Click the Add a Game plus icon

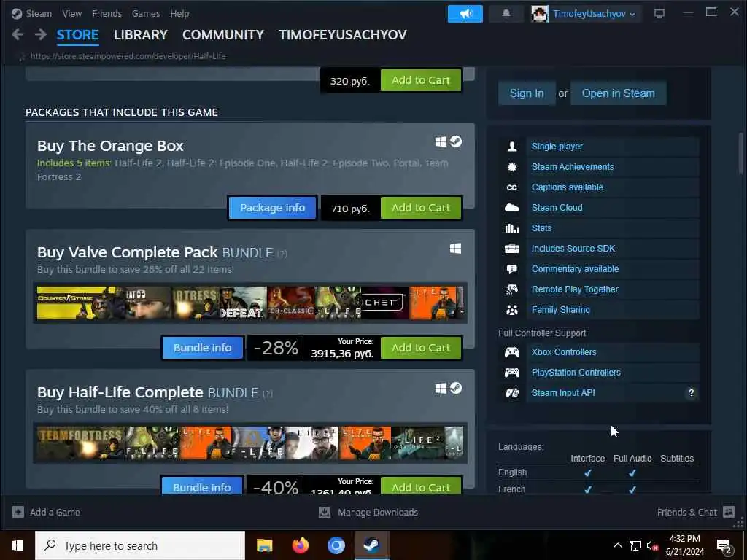pyautogui.click(x=18, y=512)
